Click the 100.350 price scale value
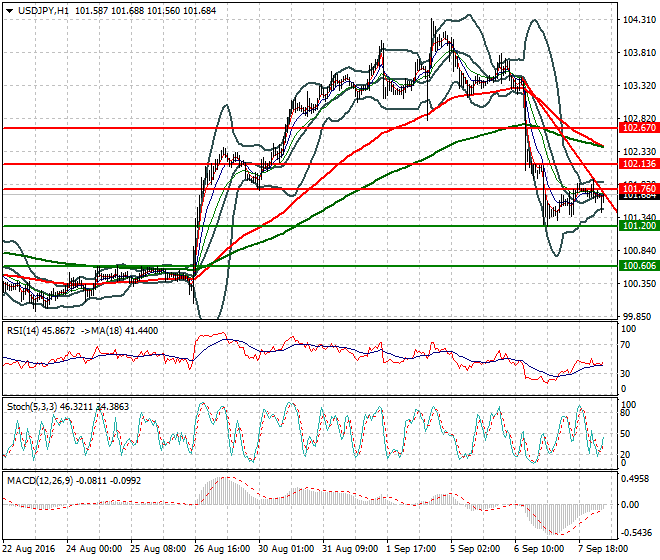Viewport: 660px width, 560px height. coord(639,284)
